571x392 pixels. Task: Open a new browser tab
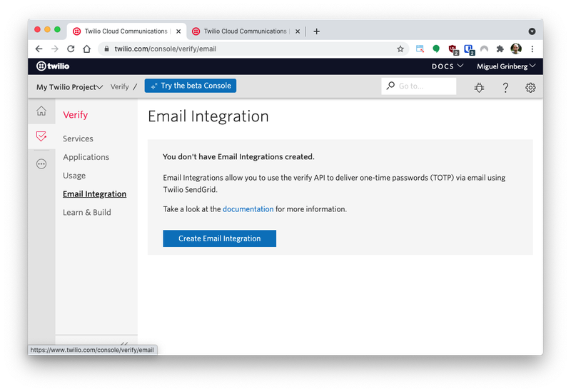pos(316,31)
